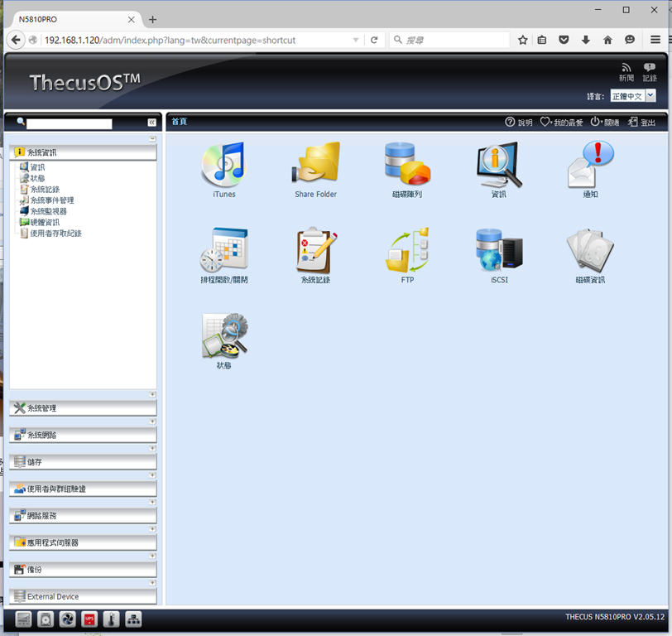Image resolution: width=672 pixels, height=636 pixels.
Task: Open the Firefox downloads arrow icon
Action: point(586,40)
